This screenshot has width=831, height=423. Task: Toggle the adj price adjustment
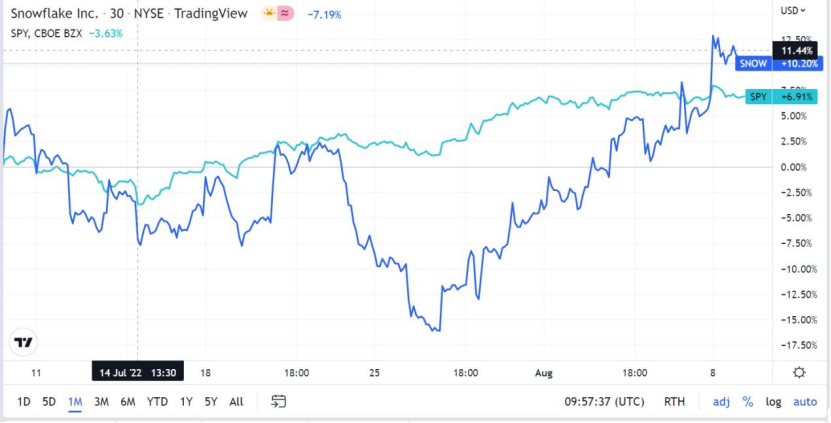(721, 402)
